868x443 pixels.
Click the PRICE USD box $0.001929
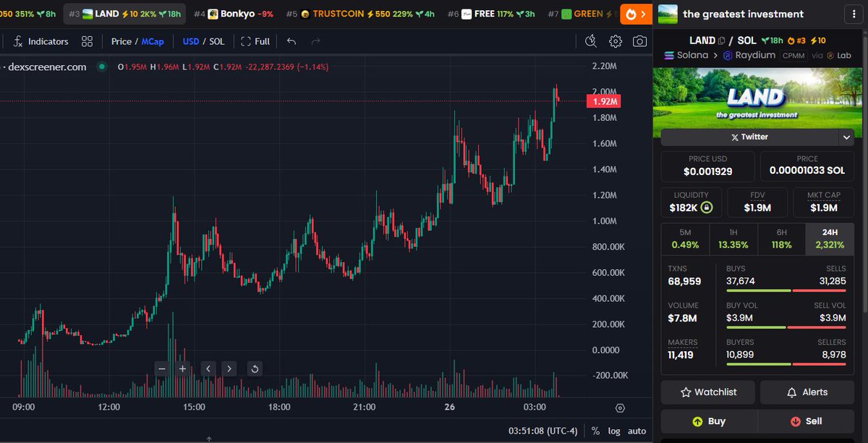708,166
